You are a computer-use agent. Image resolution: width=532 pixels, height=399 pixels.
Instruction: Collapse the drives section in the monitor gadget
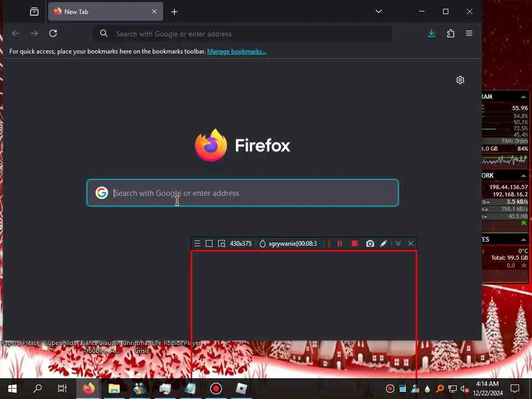pyautogui.click(x=523, y=240)
